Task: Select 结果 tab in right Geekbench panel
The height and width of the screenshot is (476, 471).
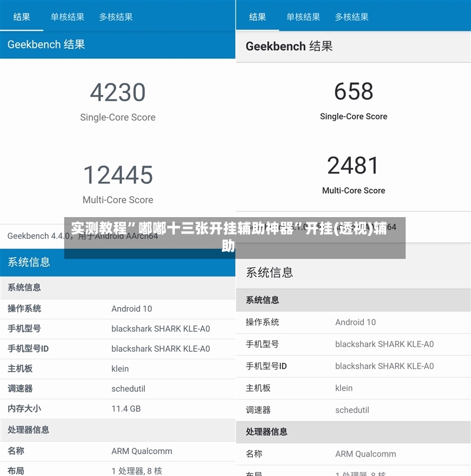Action: 257,17
